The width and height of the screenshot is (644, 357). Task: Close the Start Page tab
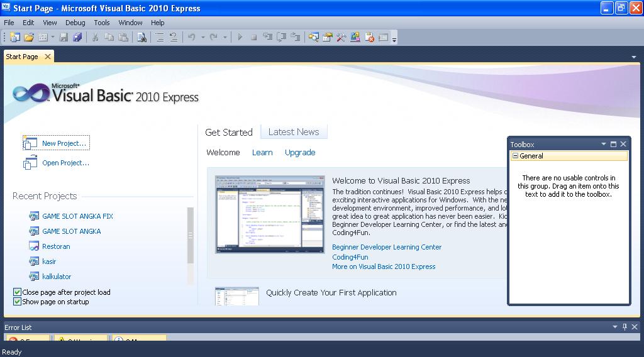coord(48,57)
